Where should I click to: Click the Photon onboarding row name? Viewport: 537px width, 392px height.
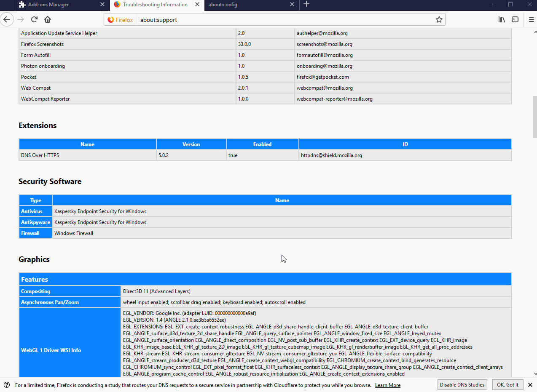click(43, 66)
